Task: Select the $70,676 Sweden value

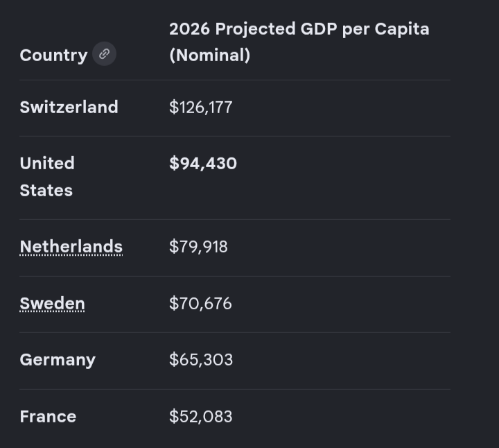Action: tap(200, 303)
